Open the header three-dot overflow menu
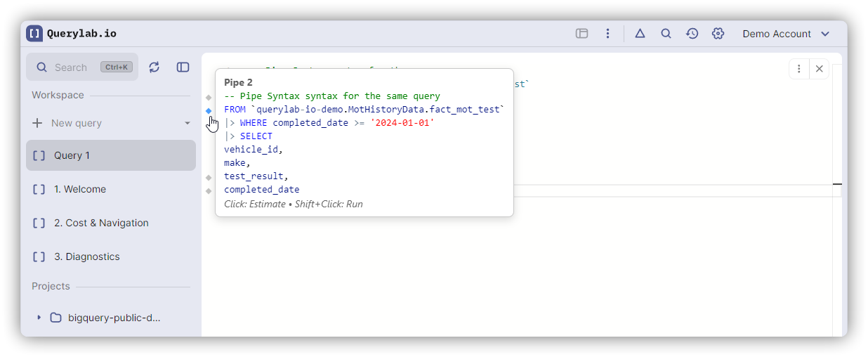Viewport: 868px width, 357px height. (x=607, y=34)
